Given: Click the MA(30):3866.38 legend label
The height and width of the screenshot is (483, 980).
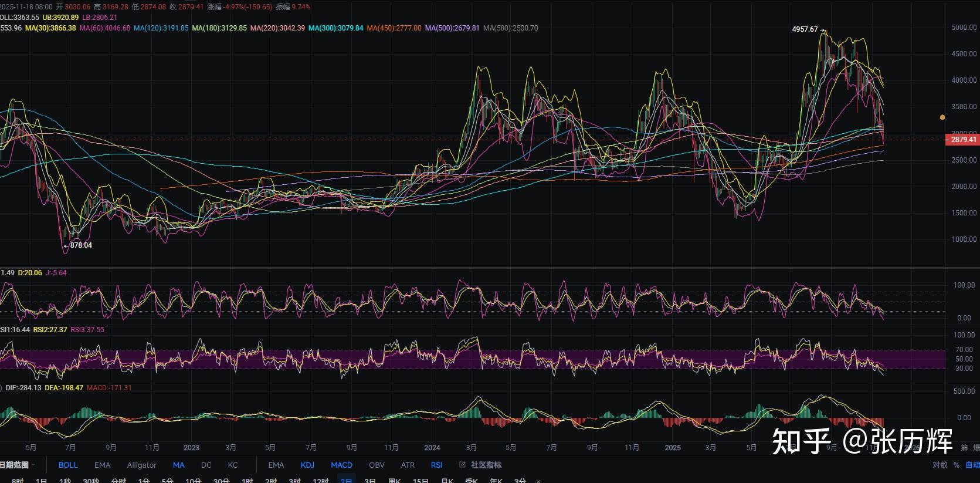Looking at the screenshot, I should coord(50,28).
